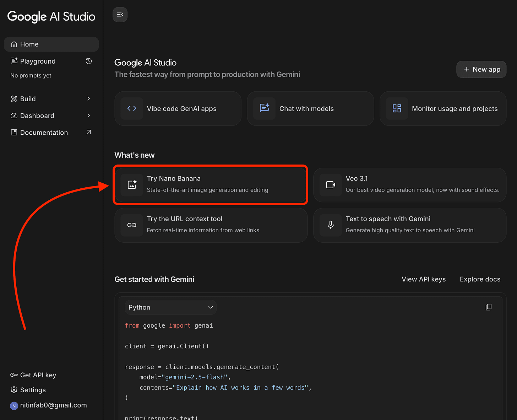The width and height of the screenshot is (517, 420).
Task: Open the Veo 3.1 card
Action: [x=410, y=185]
